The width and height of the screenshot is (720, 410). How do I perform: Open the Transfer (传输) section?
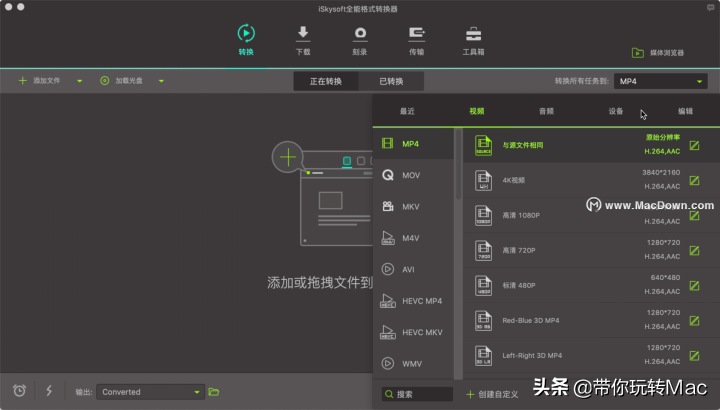(x=416, y=40)
